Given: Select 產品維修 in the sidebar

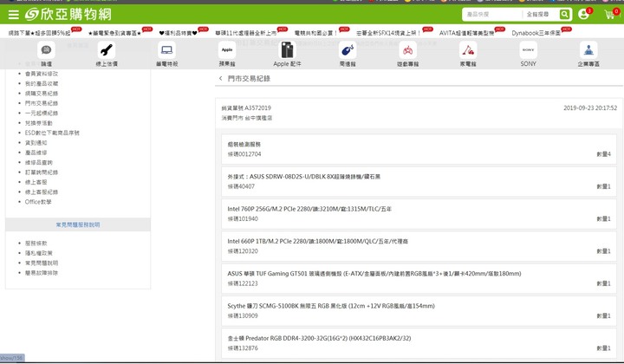Looking at the screenshot, I should [x=36, y=153].
